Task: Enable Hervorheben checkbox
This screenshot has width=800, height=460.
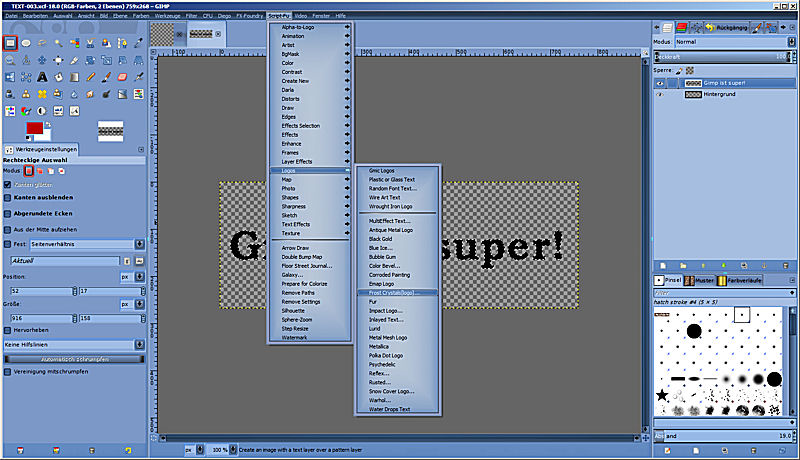Action: pyautogui.click(x=8, y=330)
